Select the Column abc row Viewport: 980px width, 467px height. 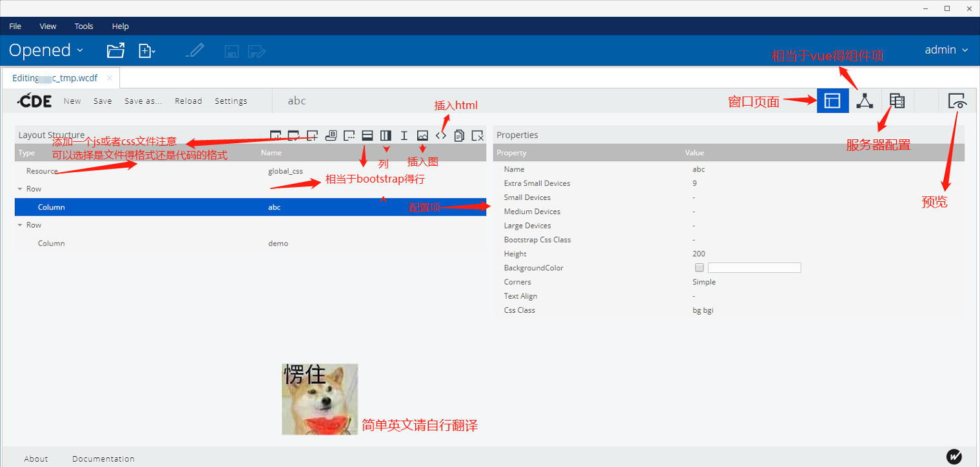pos(250,207)
